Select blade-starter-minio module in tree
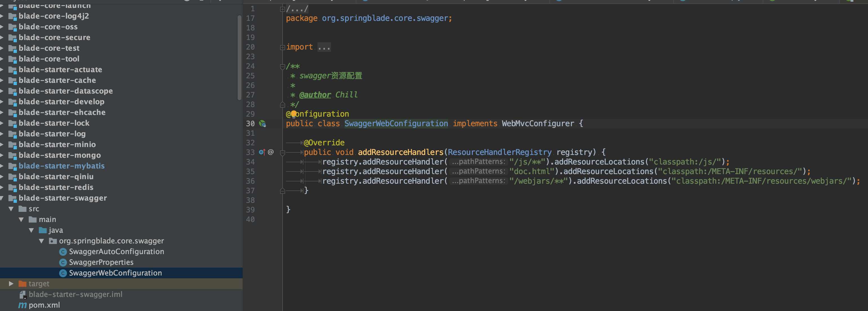This screenshot has width=868, height=311. [x=57, y=145]
